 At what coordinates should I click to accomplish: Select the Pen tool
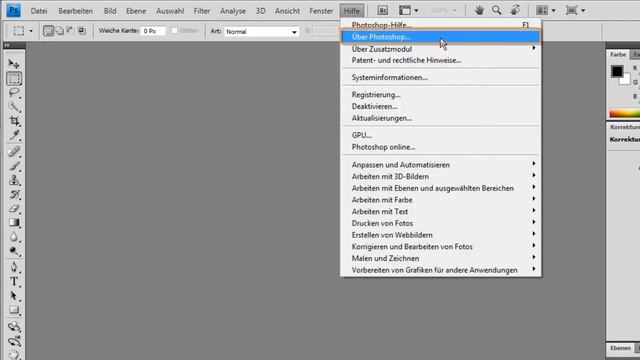[14, 267]
